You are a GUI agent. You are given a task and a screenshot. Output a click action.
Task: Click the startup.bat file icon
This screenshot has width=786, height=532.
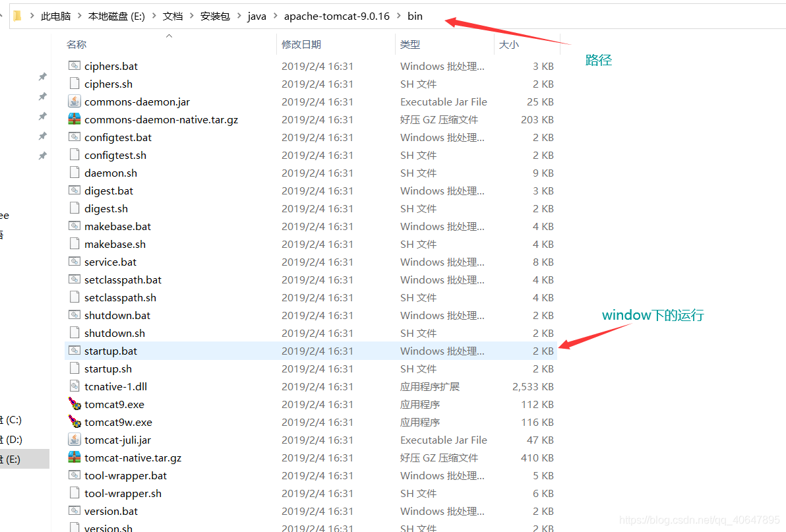[75, 351]
